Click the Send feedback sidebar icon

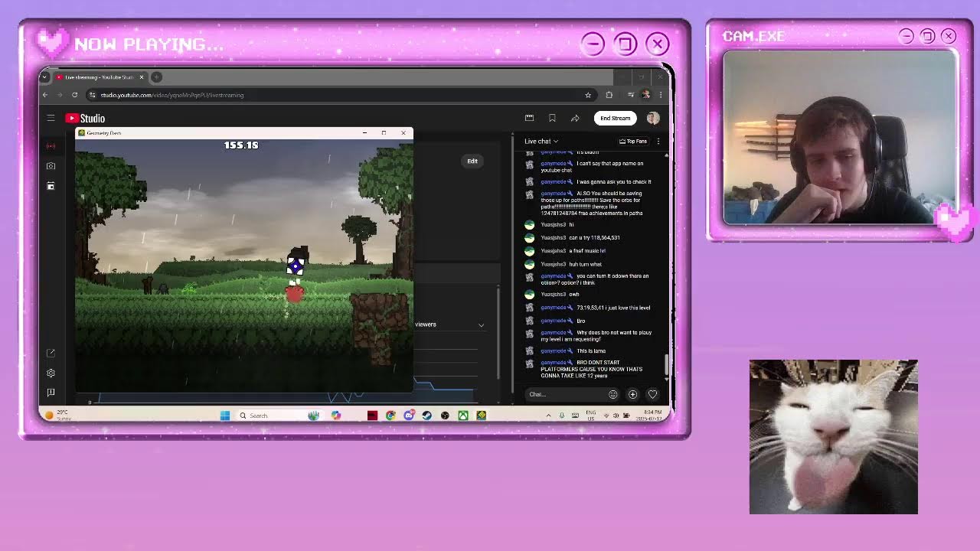pos(51,393)
